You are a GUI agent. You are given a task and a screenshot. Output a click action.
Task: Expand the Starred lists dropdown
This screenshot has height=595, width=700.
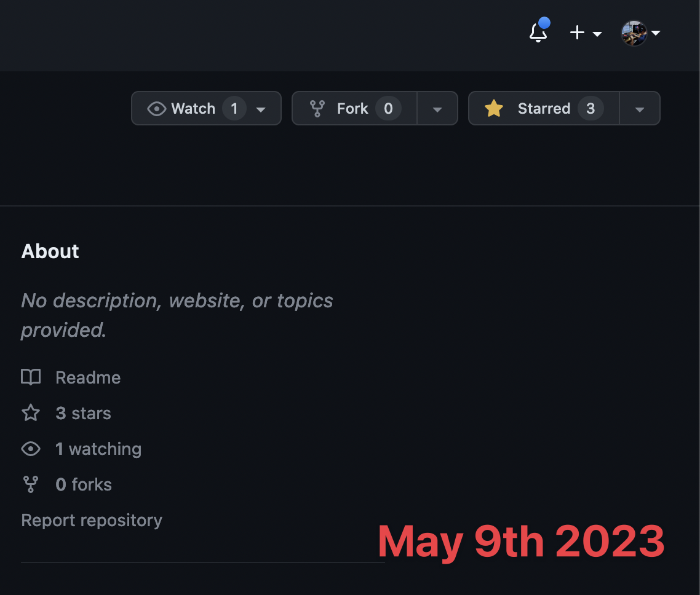coord(640,108)
